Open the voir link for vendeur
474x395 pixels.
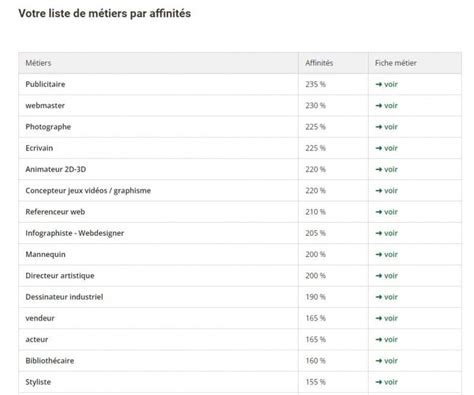(387, 318)
